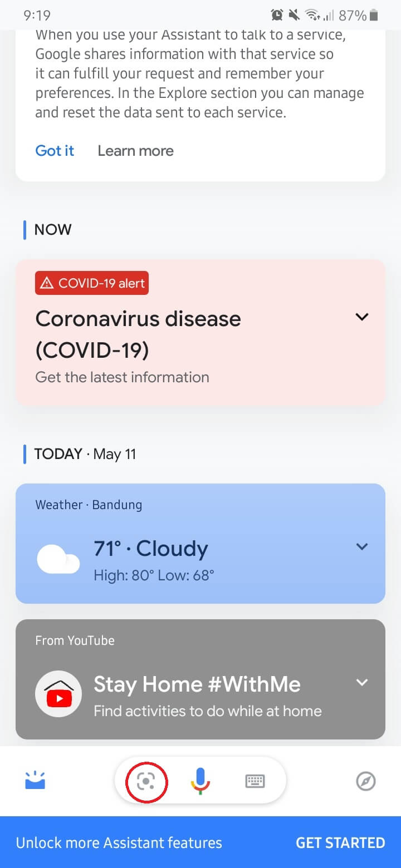401x868 pixels.
Task: Expand the Bandung weather card
Action: (x=362, y=546)
